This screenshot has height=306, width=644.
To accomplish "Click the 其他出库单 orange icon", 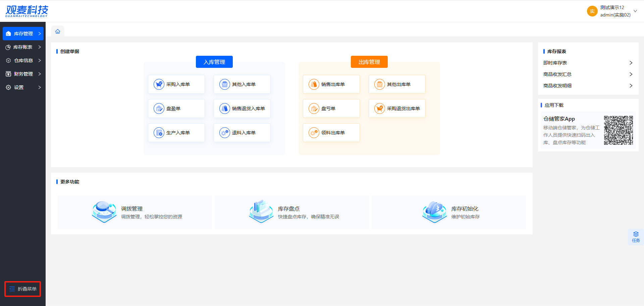I will [380, 84].
